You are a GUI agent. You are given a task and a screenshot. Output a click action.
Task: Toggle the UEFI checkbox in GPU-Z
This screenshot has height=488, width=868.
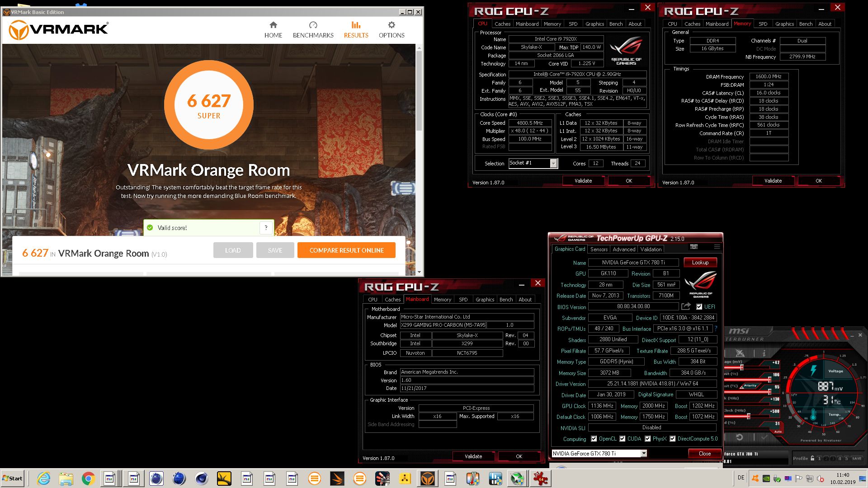pos(699,306)
